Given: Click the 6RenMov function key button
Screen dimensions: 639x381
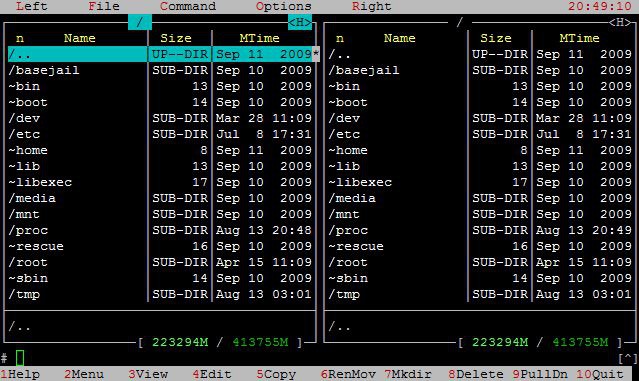Looking at the screenshot, I should (348, 374).
